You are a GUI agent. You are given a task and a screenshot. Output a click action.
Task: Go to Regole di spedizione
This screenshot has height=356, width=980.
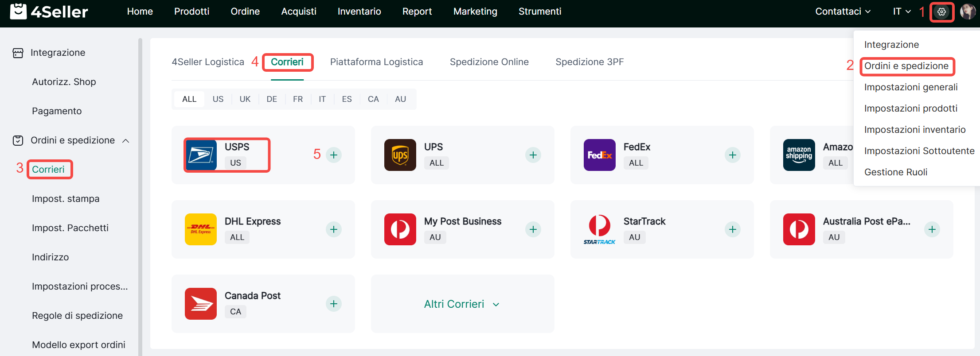click(x=77, y=316)
